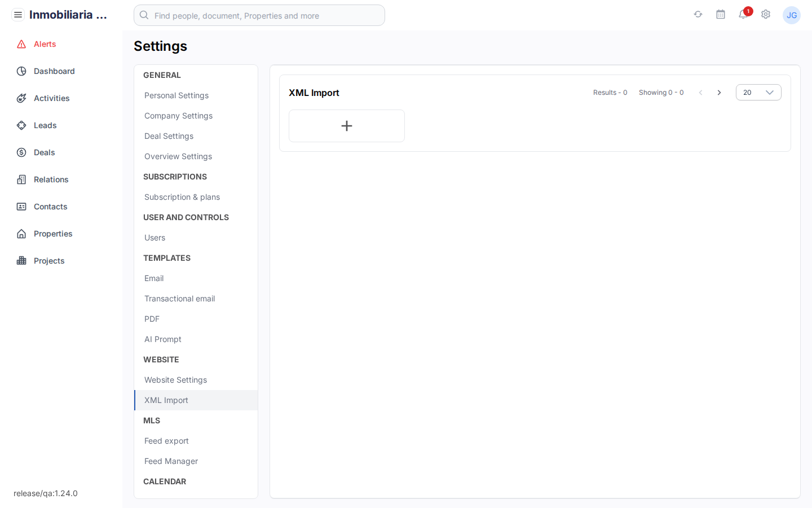Open the settings gear in the top bar
The width and height of the screenshot is (812, 508).
766,15
